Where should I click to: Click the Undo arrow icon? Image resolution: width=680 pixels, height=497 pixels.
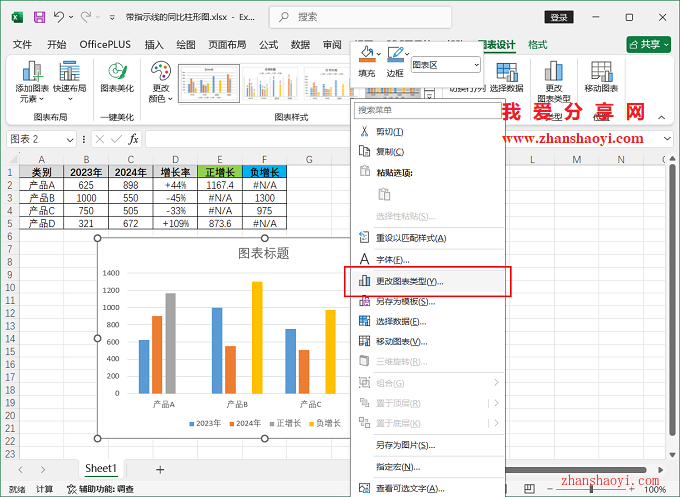59,17
